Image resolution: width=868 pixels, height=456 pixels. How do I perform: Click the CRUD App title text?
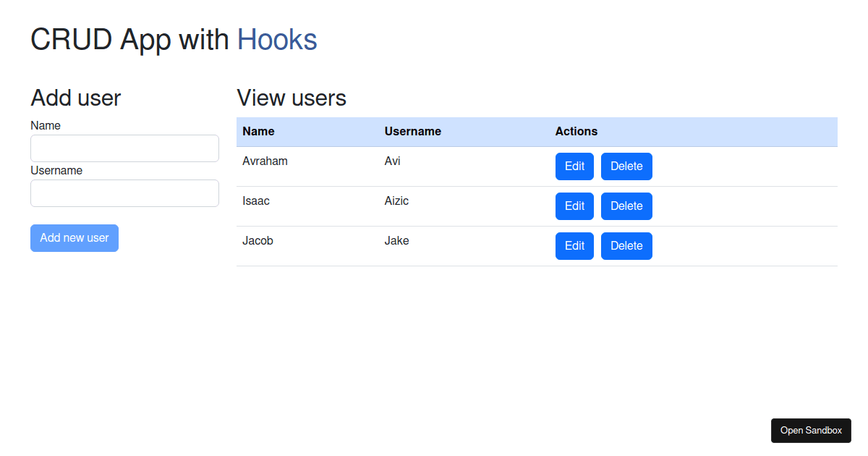click(127, 40)
